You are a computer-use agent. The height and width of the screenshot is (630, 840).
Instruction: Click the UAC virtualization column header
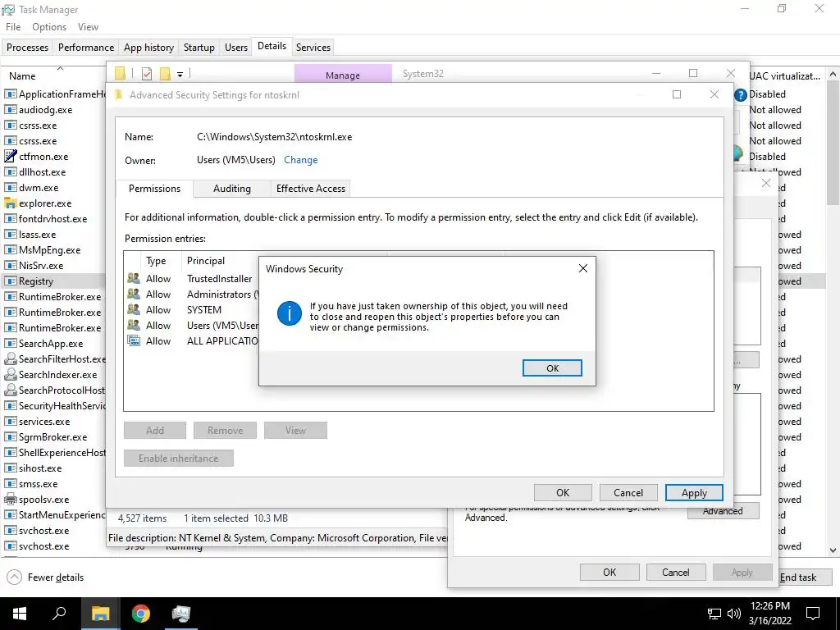pyautogui.click(x=784, y=76)
